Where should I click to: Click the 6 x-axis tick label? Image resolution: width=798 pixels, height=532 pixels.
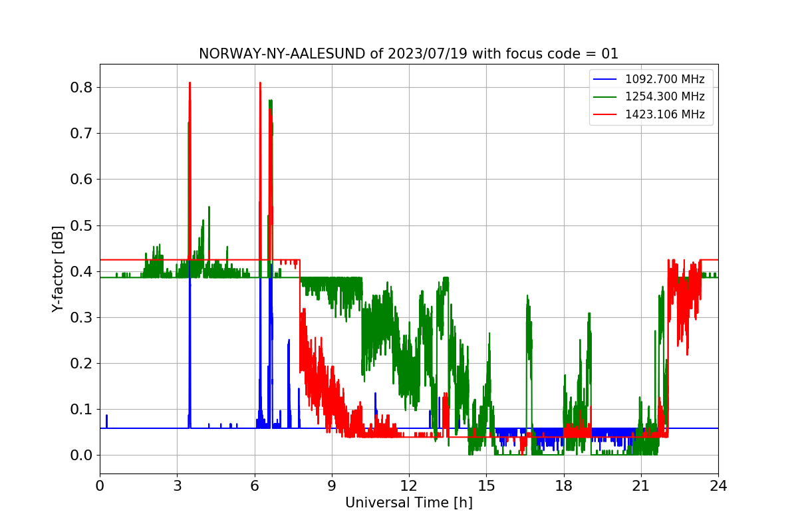(x=255, y=485)
